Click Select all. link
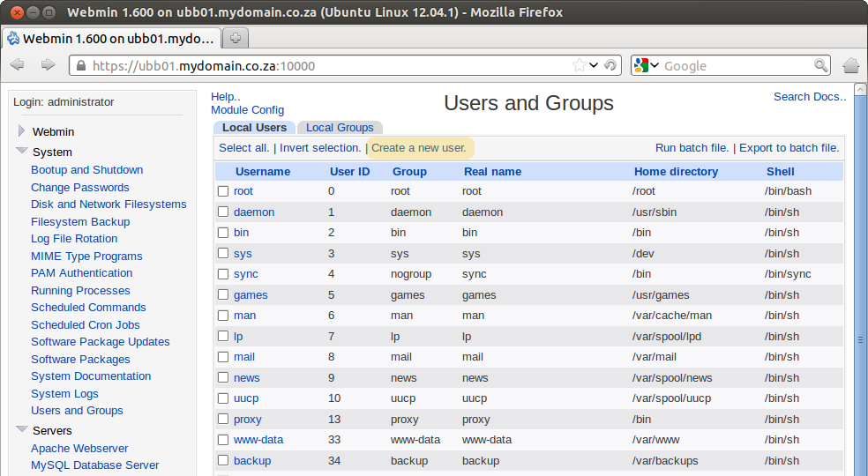 pos(244,148)
